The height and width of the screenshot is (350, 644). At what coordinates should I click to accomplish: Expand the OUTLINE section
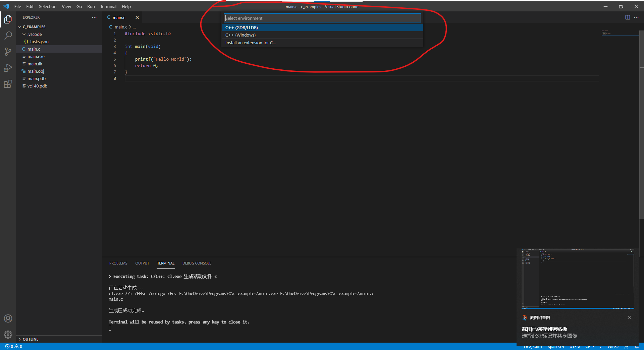[19, 339]
